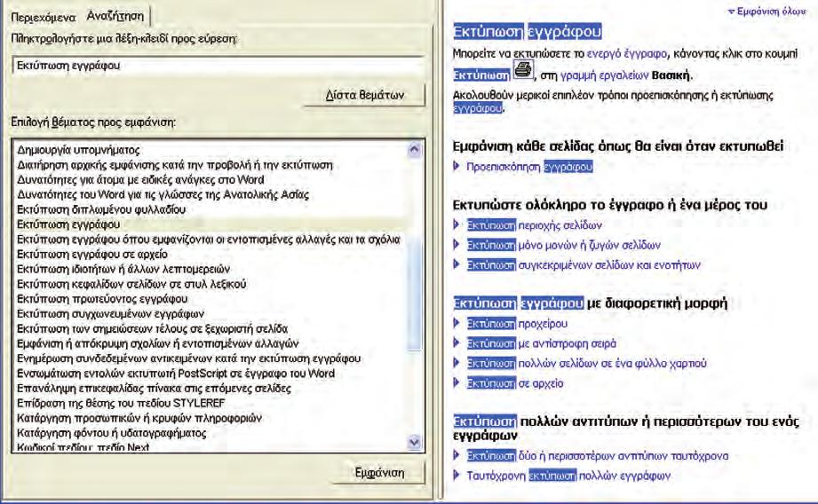Expand Προεπισκόπηση εγγράφου topic
This screenshot has width=818, height=504.
523,167
